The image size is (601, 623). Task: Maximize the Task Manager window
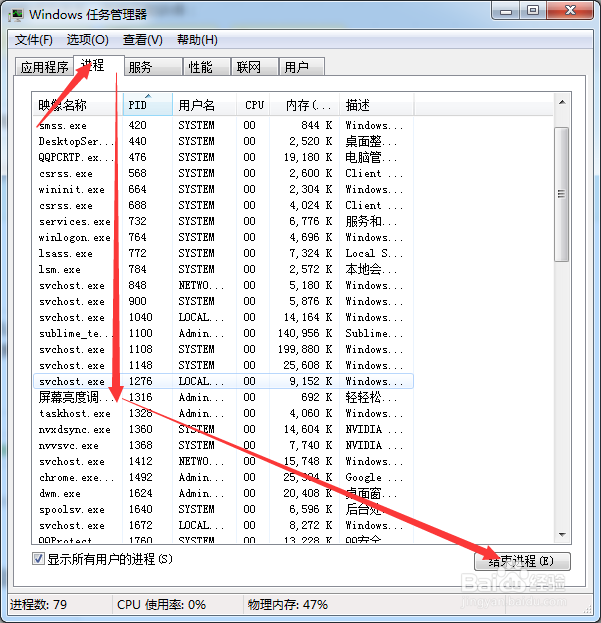coord(533,11)
